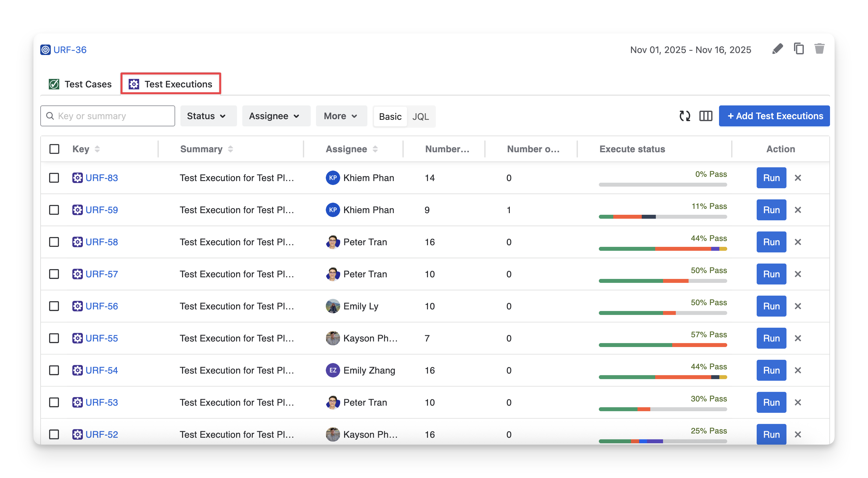
Task: Click the Key column sort arrows
Action: pyautogui.click(x=97, y=149)
